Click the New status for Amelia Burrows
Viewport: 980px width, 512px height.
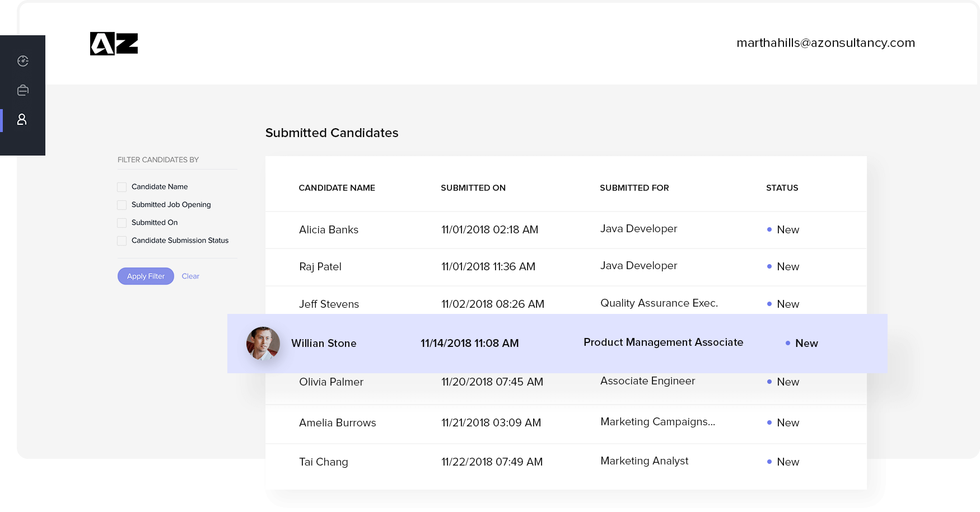tap(787, 423)
